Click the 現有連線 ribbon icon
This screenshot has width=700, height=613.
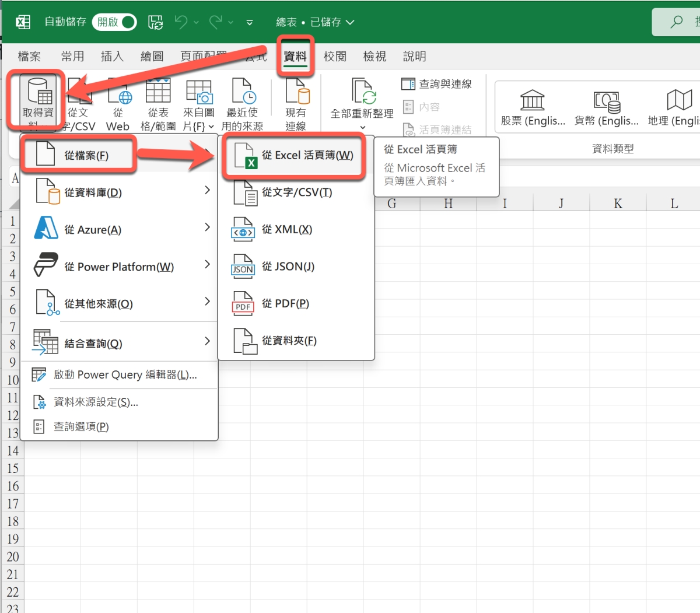296,105
